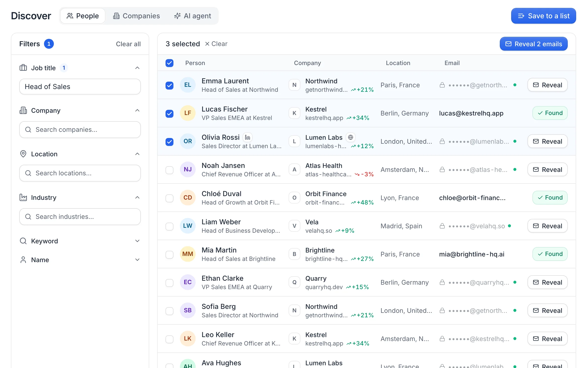Uncheck Lucas Fischer's row checkbox
The image size is (588, 368).
[169, 114]
